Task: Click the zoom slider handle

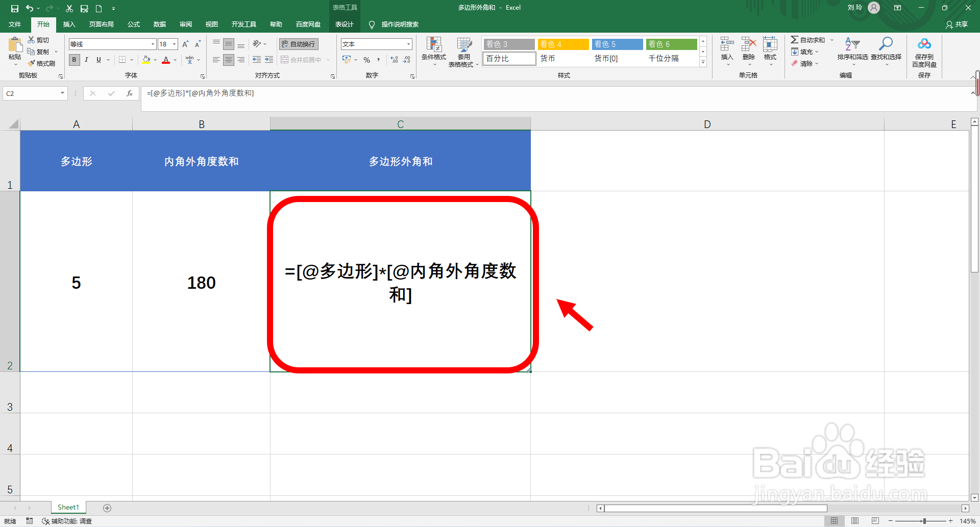Action: coord(924,521)
